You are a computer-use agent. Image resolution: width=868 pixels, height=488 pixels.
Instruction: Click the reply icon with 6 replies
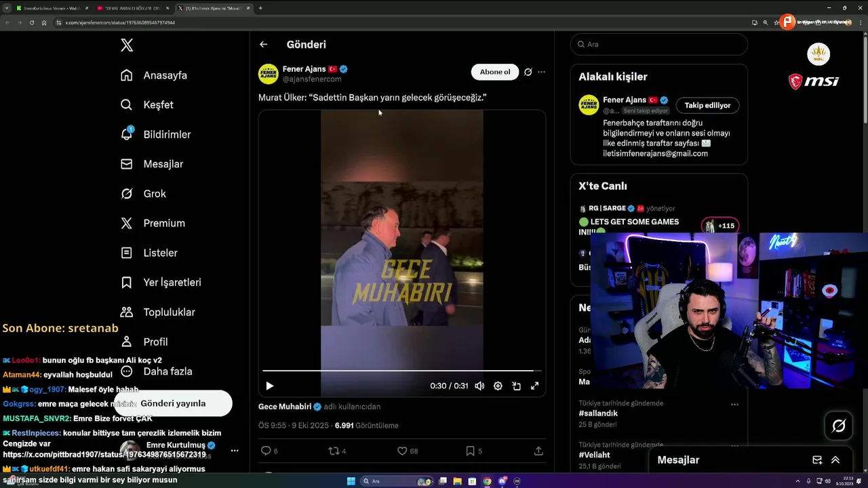(x=269, y=451)
